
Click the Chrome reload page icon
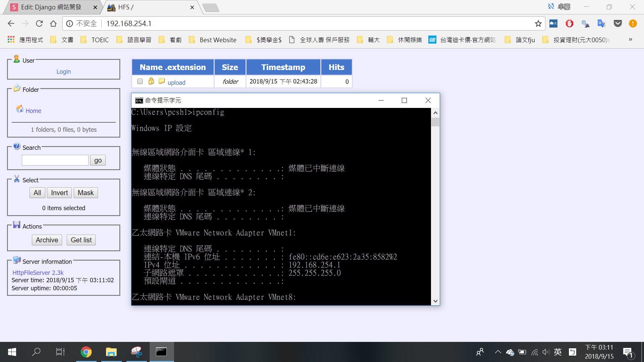[39, 23]
